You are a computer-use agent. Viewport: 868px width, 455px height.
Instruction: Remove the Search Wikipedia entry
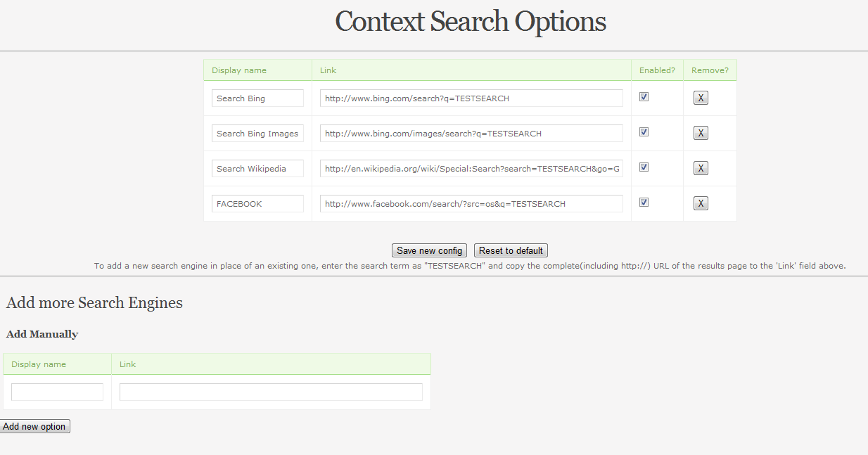pyautogui.click(x=701, y=168)
